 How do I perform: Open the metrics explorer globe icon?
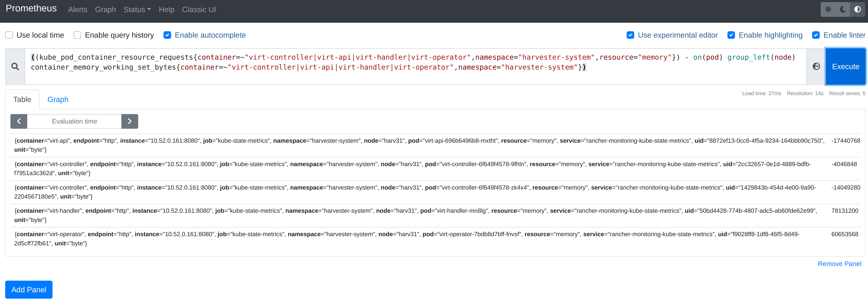[816, 66]
